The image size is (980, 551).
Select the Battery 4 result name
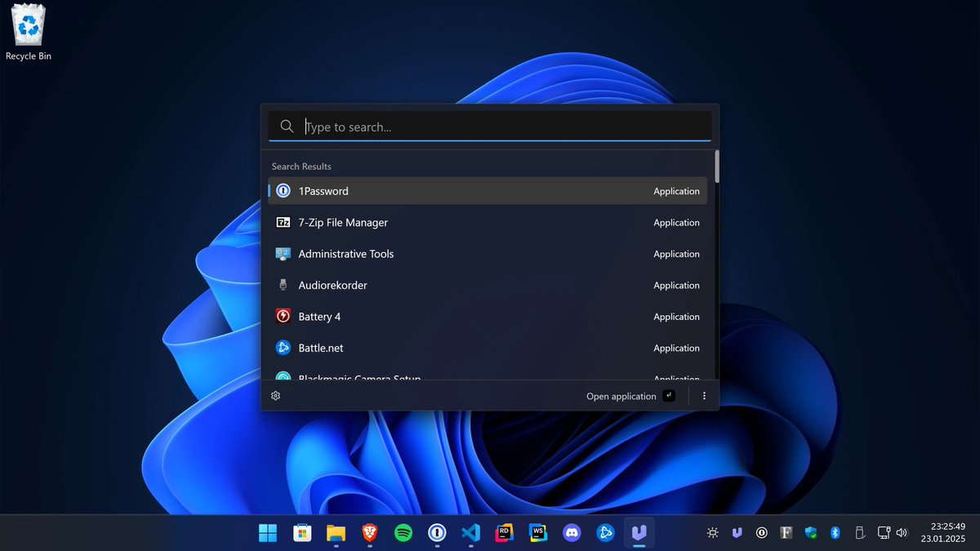(319, 317)
